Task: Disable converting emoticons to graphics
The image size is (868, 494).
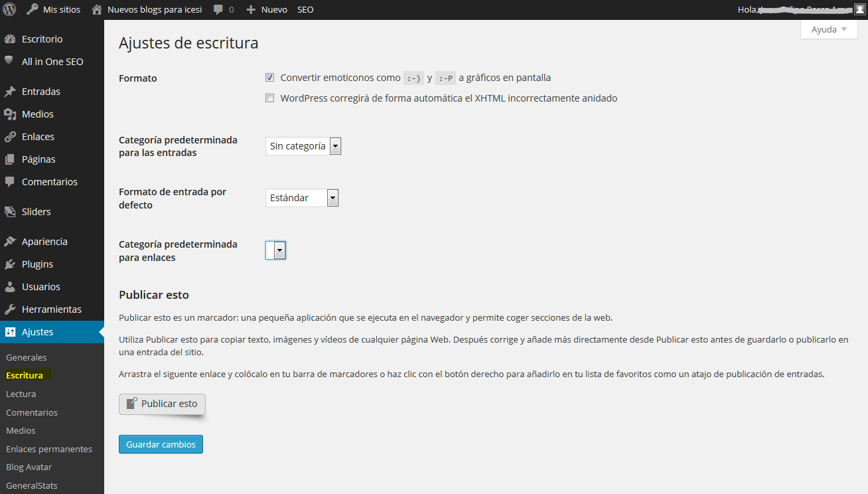Action: tap(270, 78)
